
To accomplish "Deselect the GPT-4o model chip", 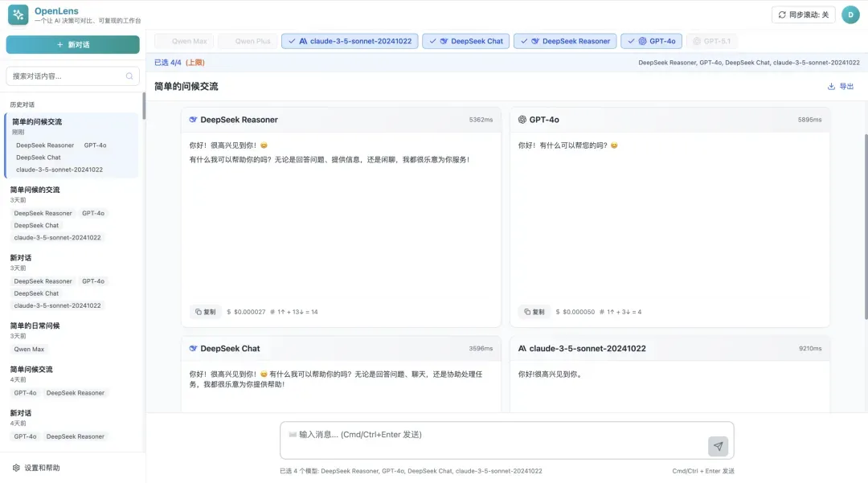I will (652, 41).
